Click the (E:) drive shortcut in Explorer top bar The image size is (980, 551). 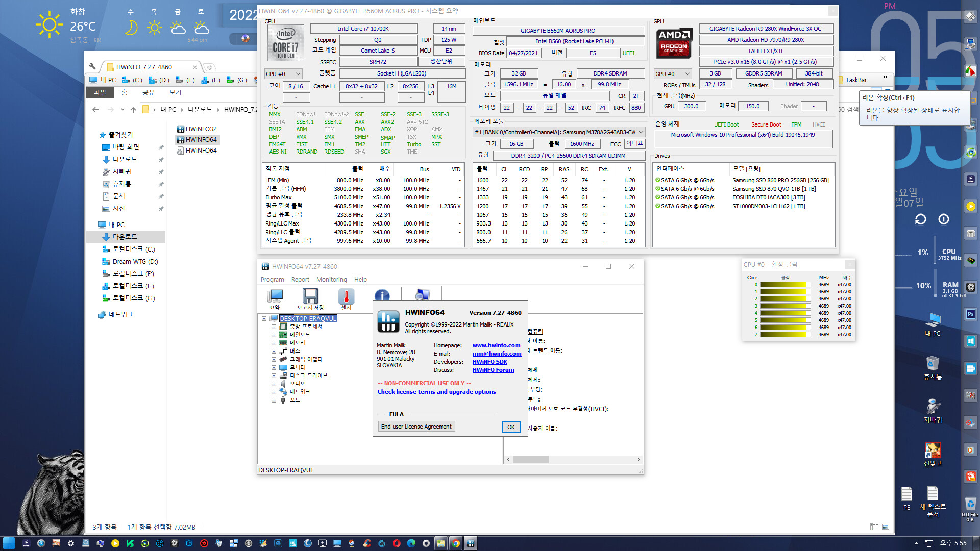pyautogui.click(x=185, y=80)
